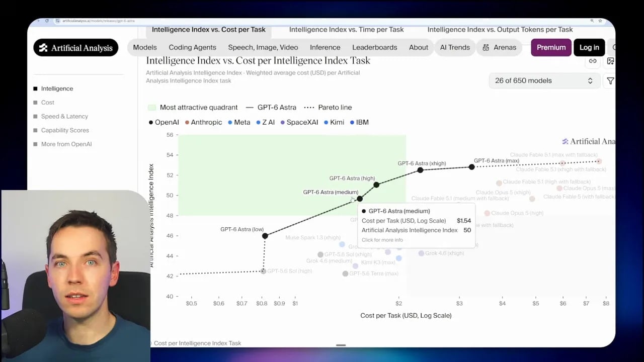Copy chart link via the link icon

point(593,61)
